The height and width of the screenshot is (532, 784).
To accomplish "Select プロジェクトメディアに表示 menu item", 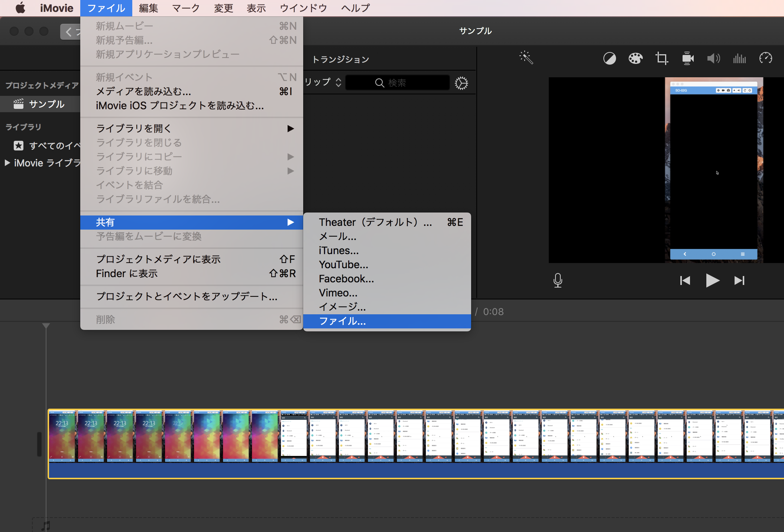I will pos(192,259).
